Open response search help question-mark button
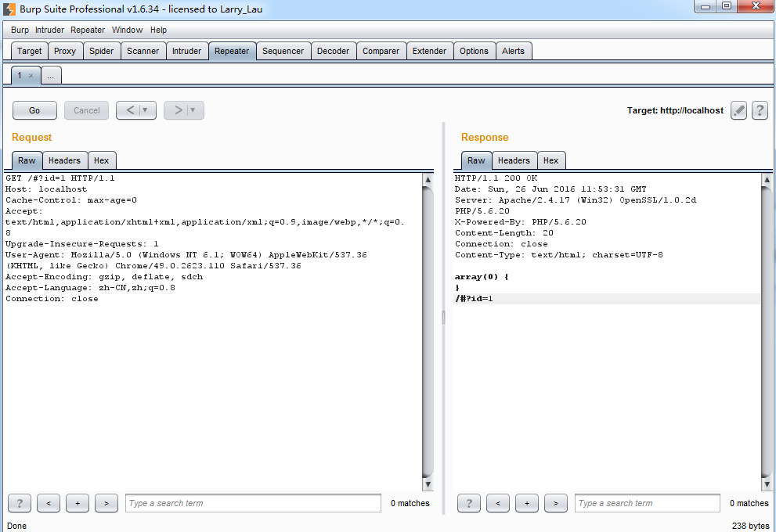 tap(469, 503)
